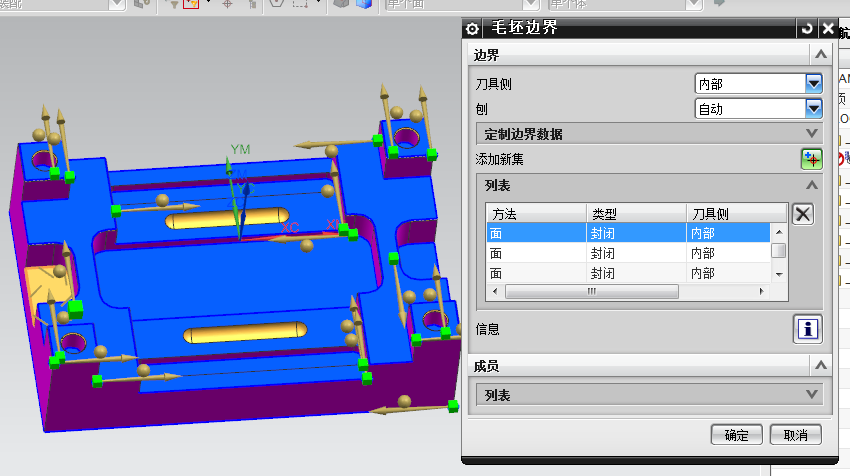This screenshot has height=476, width=850.
Task: Select the third 面 row in list
Action: click(x=628, y=273)
